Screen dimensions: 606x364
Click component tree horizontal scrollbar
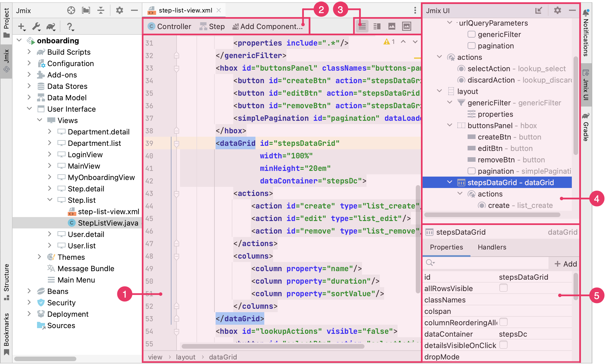492,215
